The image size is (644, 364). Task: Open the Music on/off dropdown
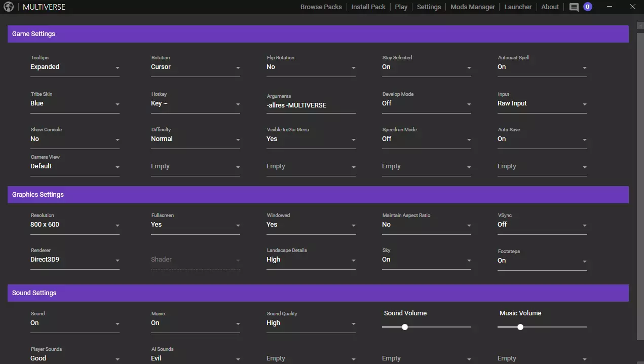pyautogui.click(x=196, y=323)
